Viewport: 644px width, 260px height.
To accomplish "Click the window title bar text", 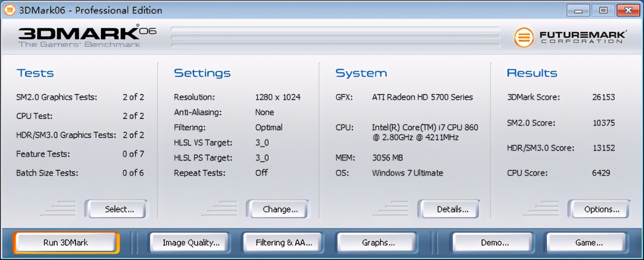I will pos(90,10).
